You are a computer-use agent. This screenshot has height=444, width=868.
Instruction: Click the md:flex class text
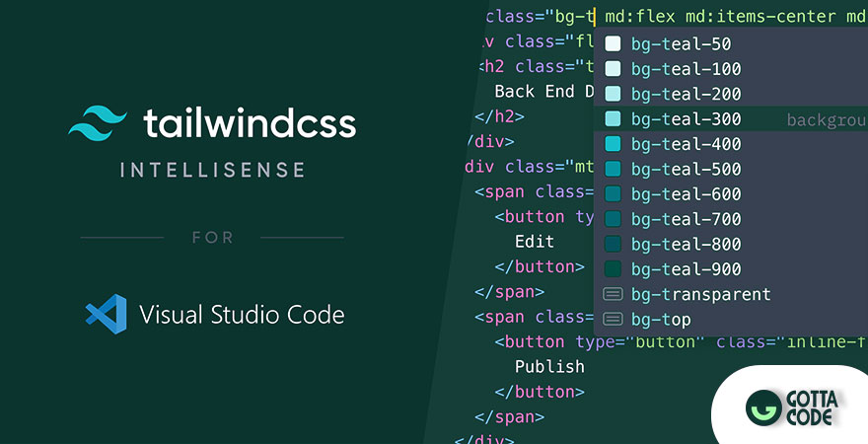tap(640, 17)
